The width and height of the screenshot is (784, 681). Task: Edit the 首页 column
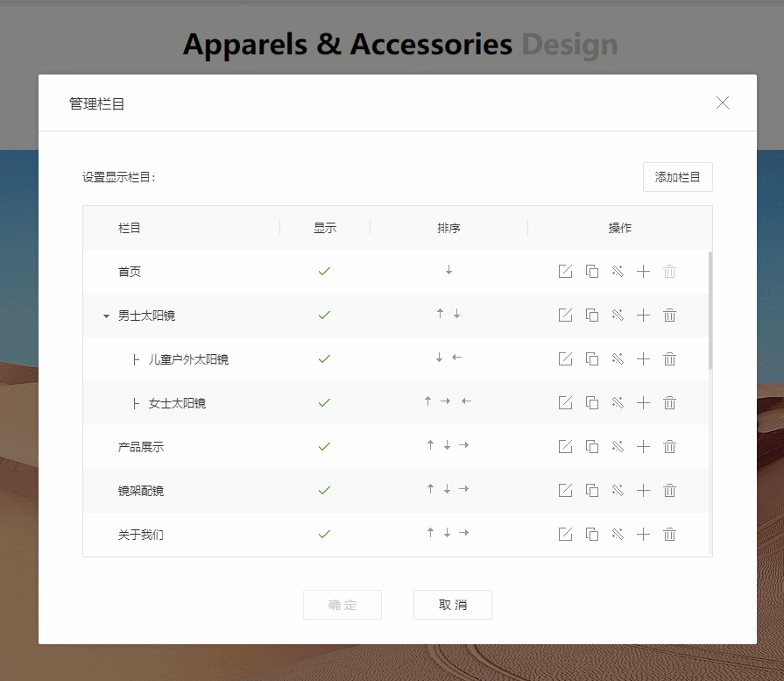[x=566, y=271]
